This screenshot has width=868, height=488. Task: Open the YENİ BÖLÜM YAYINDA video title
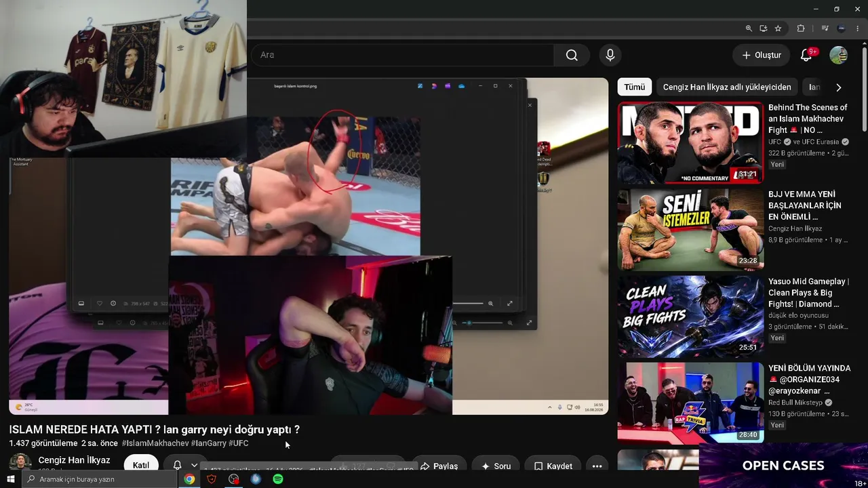coord(809,380)
